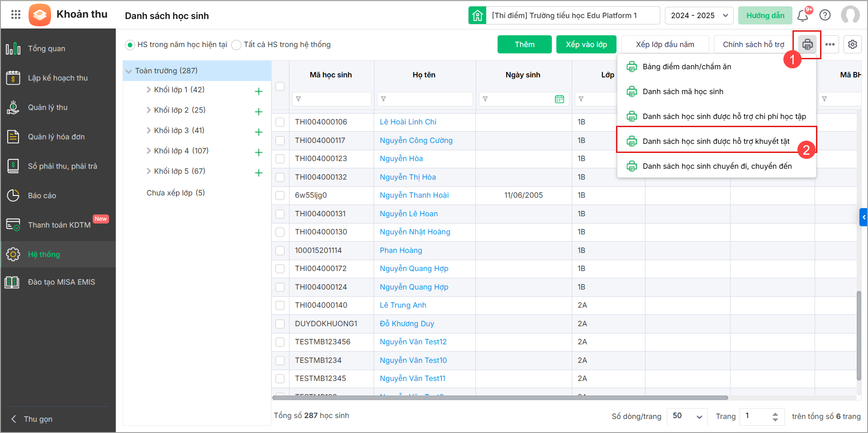Viewport: 868px width, 433px height.
Task: Open the three-dots more options menu
Action: [x=830, y=44]
